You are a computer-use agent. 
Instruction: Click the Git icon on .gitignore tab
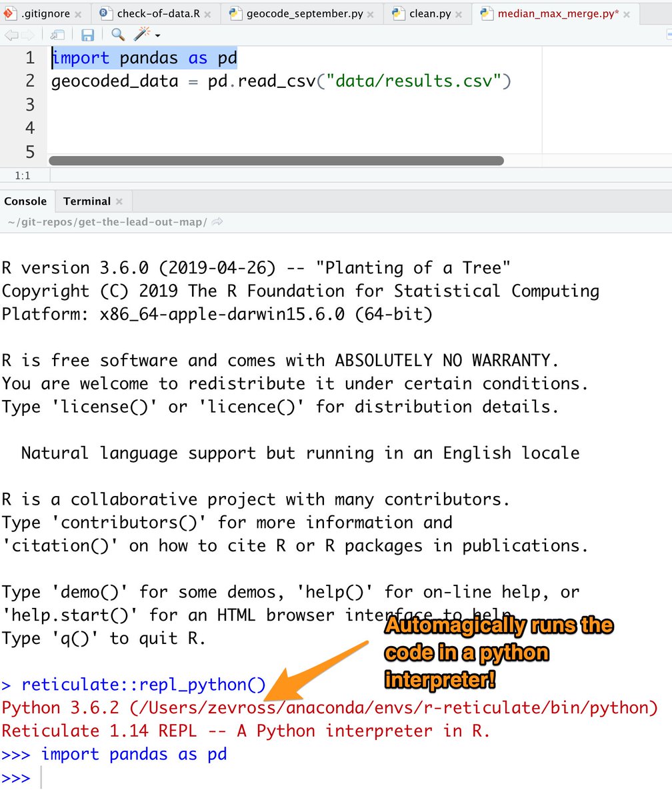pos(10,13)
